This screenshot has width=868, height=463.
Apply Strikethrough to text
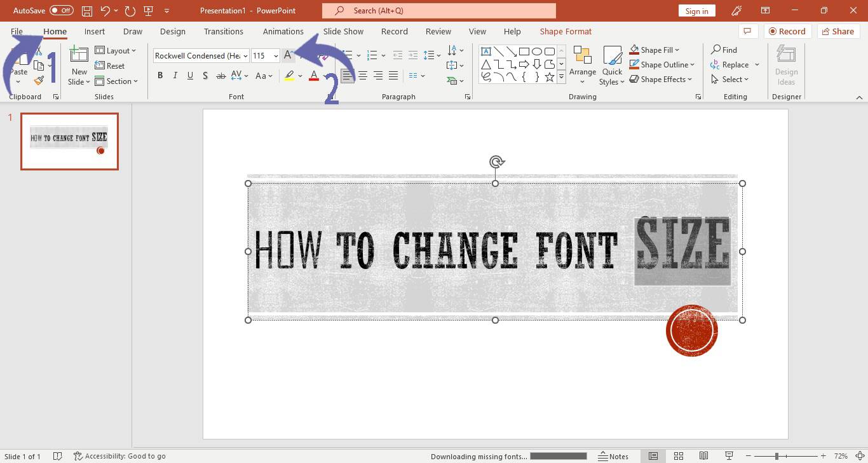coord(220,76)
